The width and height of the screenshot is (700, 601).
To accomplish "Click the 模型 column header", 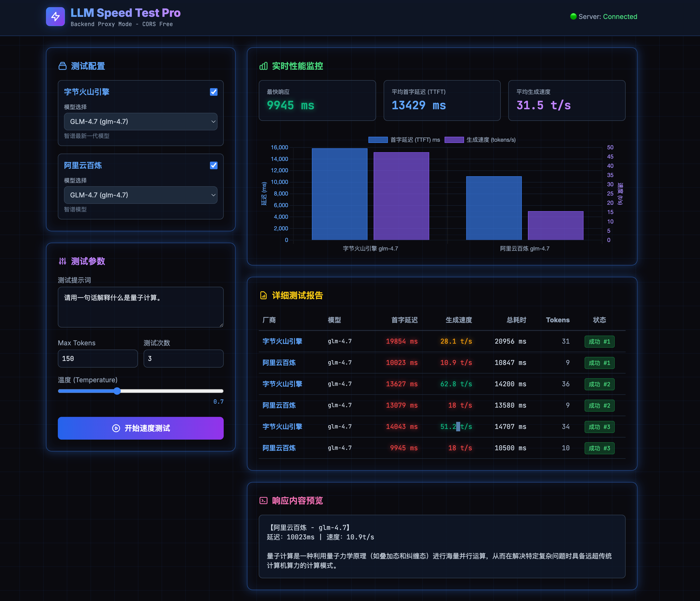I will pos(334,320).
